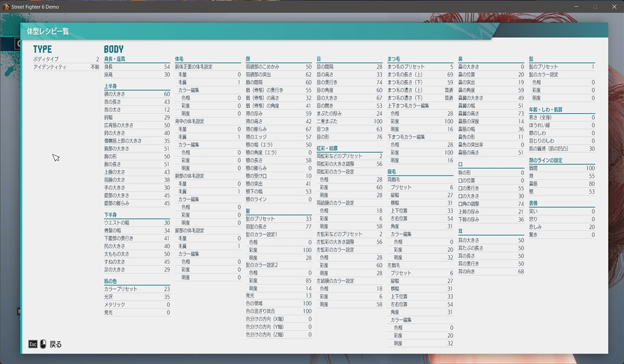The width and height of the screenshot is (624, 364).
Task: Select the 色の混ざり具合 row
Action: pos(278,311)
